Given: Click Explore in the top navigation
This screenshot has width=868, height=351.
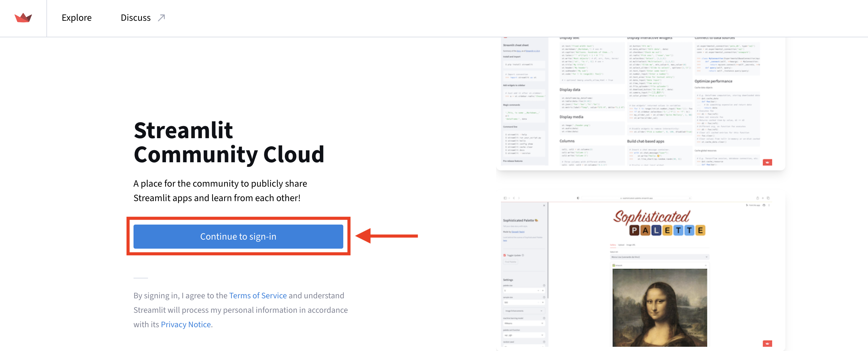Looking at the screenshot, I should 76,17.
